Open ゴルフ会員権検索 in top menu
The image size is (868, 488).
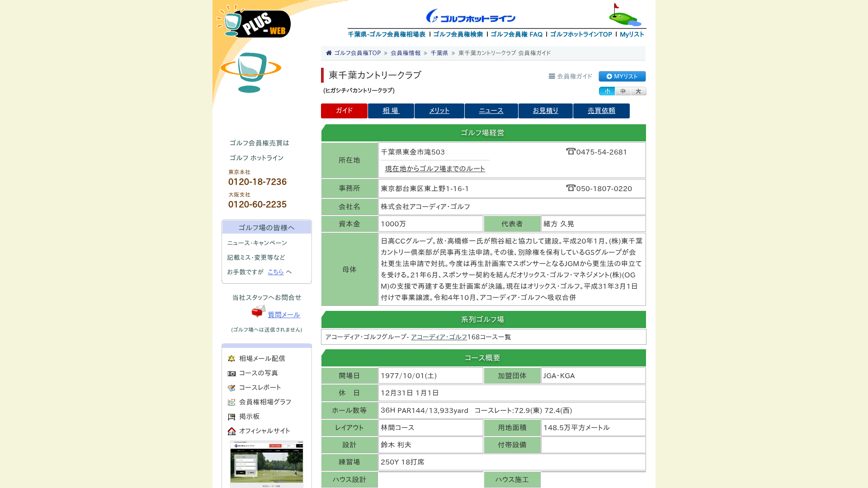(458, 34)
